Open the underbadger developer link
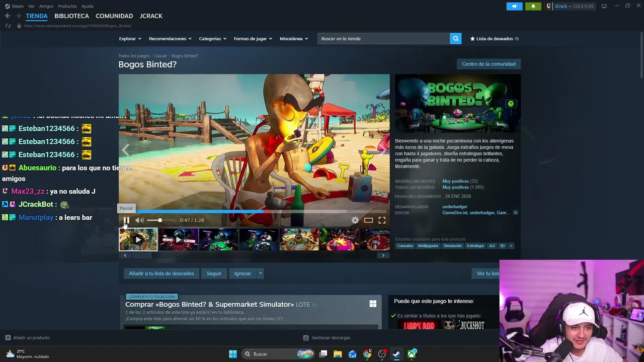The height and width of the screenshot is (362, 644). (455, 207)
